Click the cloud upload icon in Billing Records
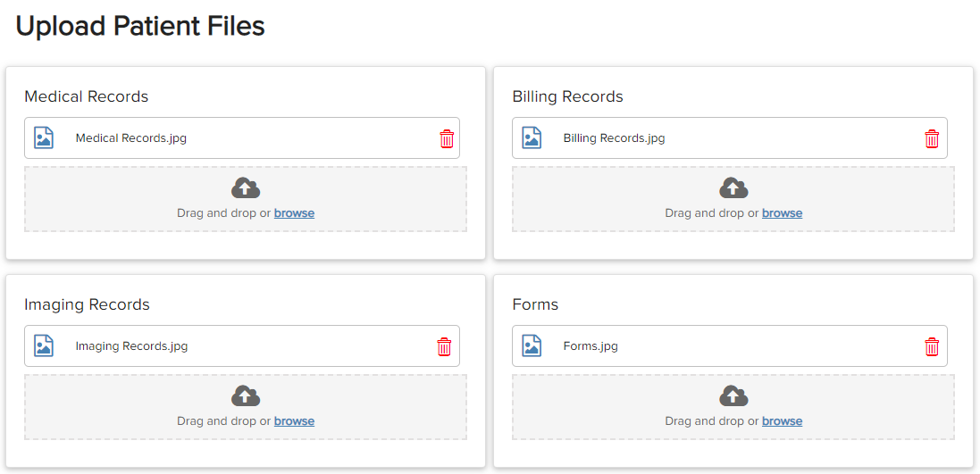The height and width of the screenshot is (474, 980). tap(733, 188)
